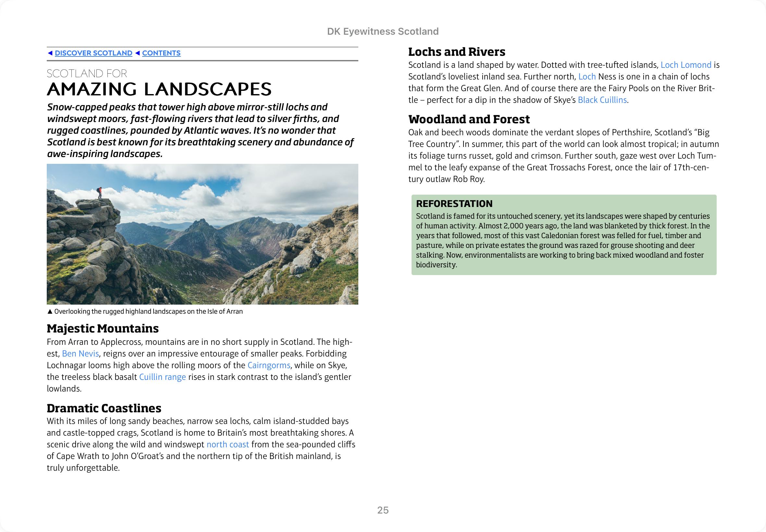Viewport: 766px width, 532px height.
Task: Click the Lochs and Rivers heading
Action: tap(457, 52)
